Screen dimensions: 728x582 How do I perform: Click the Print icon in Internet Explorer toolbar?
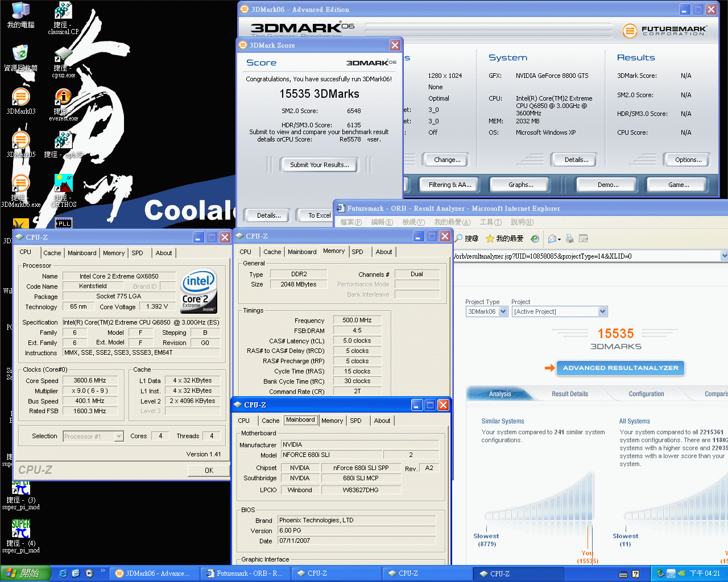(x=569, y=239)
